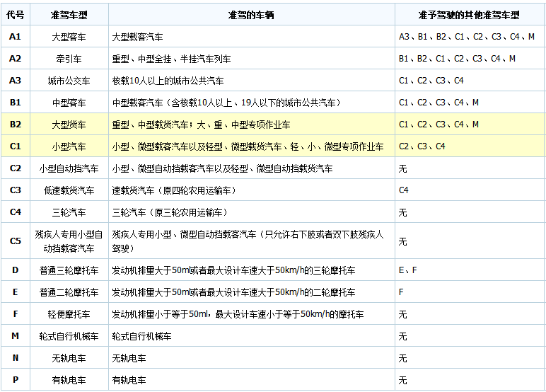
Task: Click the 代号 column header
Action: [x=15, y=14]
